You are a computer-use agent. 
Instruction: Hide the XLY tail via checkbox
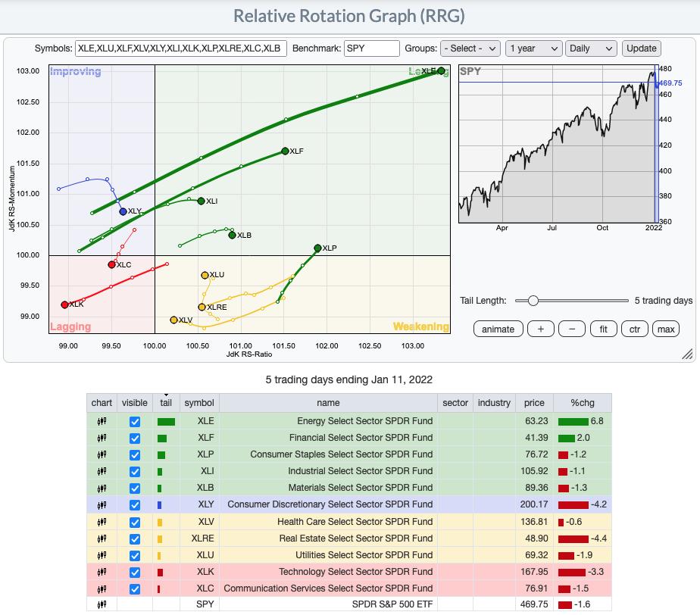point(134,505)
